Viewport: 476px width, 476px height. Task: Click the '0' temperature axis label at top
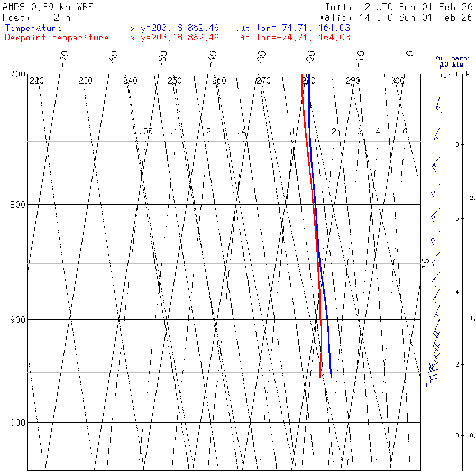click(x=410, y=54)
